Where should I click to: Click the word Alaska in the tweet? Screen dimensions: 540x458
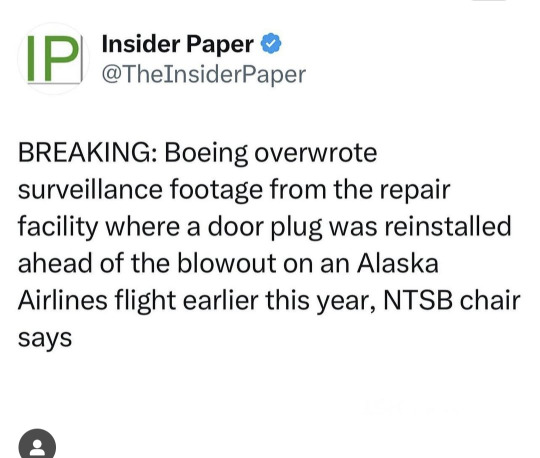coord(397,263)
